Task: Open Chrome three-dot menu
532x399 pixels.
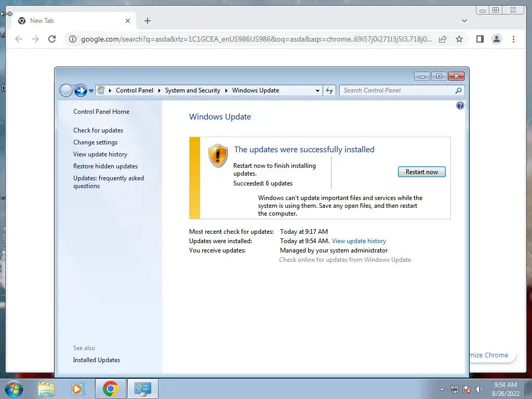Action: [513, 39]
